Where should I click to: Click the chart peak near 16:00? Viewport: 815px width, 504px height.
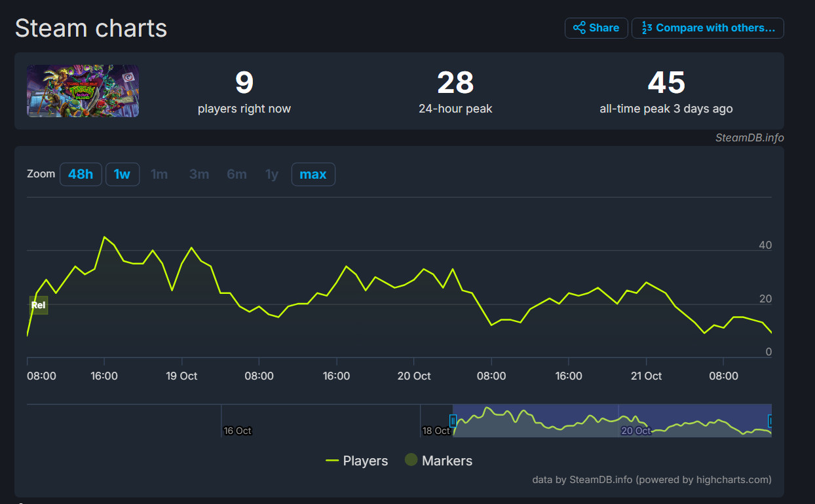tap(104, 237)
